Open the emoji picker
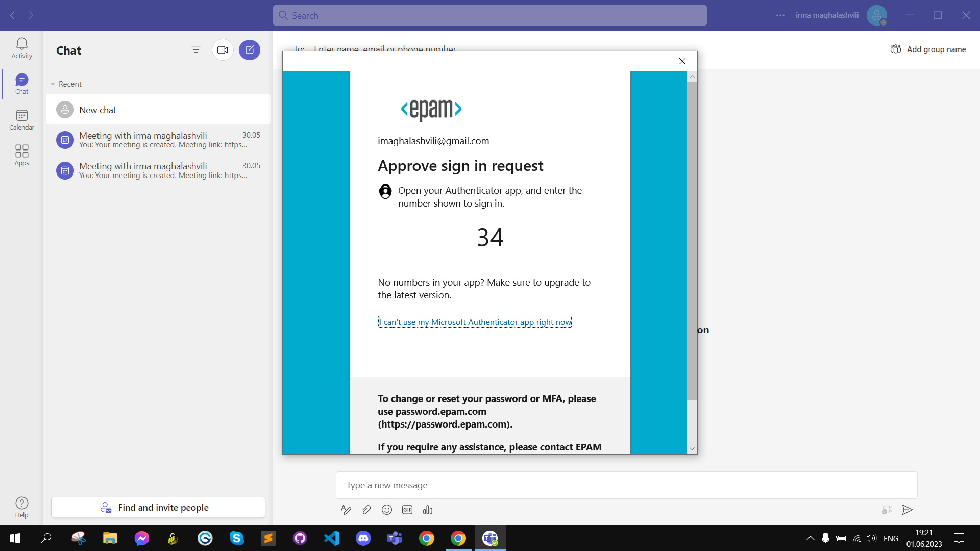This screenshot has height=551, width=980. tap(387, 510)
